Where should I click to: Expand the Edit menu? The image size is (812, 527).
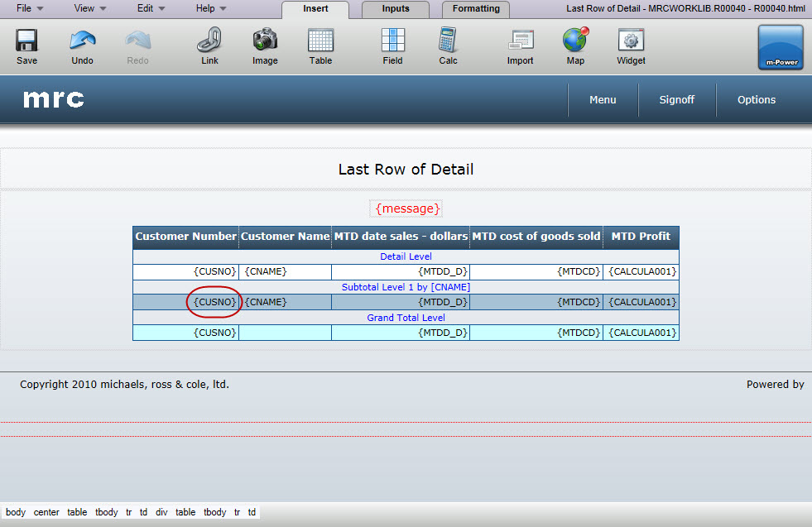click(x=151, y=8)
